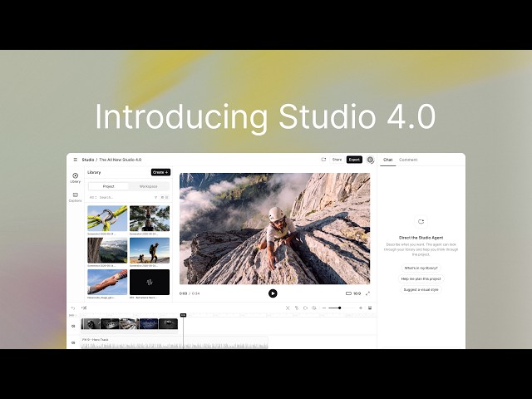Select the black audio clip thumbnail
The width and height of the screenshot is (532, 399).
pyautogui.click(x=150, y=283)
